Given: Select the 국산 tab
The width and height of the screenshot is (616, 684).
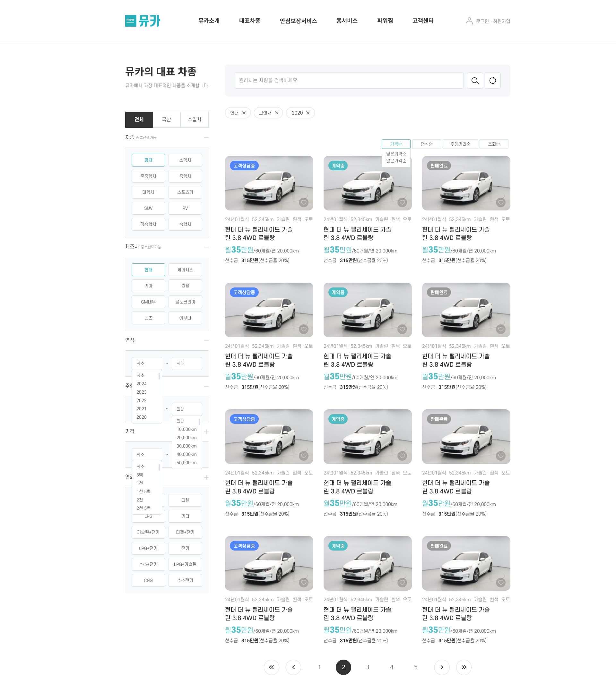Looking at the screenshot, I should [167, 119].
